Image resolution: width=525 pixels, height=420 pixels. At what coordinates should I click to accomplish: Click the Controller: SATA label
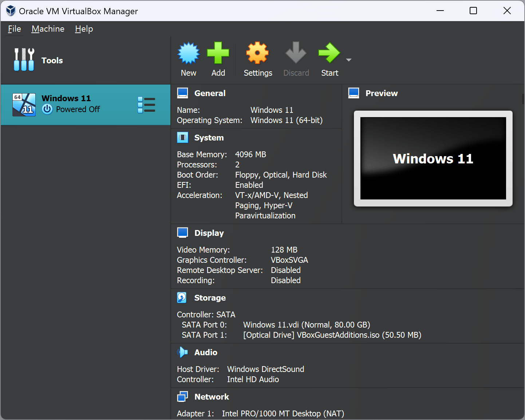tap(206, 314)
